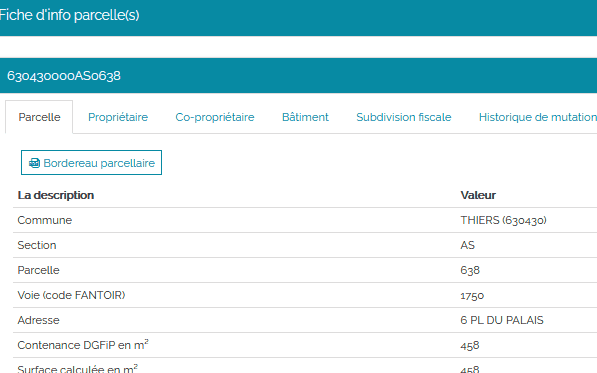Image resolution: width=597 pixels, height=373 pixels.
Task: Click the Voie (code FANTOIR) label
Action: 71,295
